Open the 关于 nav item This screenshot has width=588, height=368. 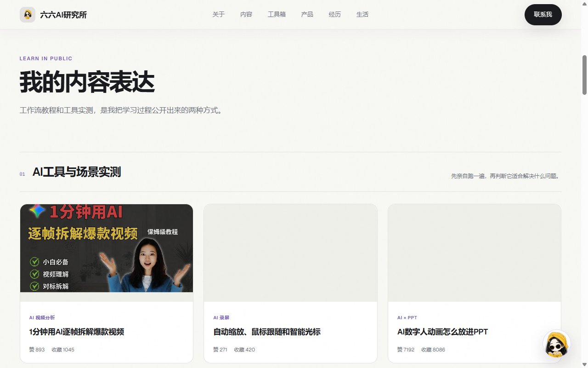pyautogui.click(x=219, y=14)
